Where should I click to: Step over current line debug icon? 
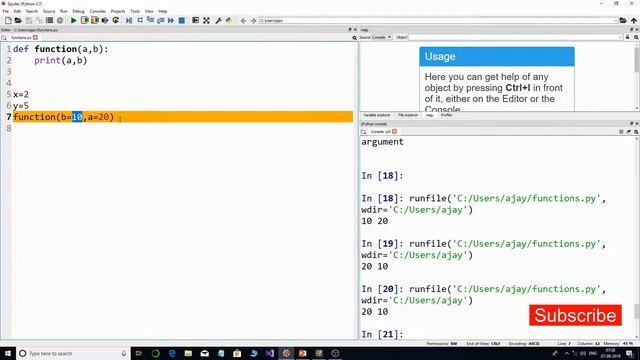click(x=140, y=20)
